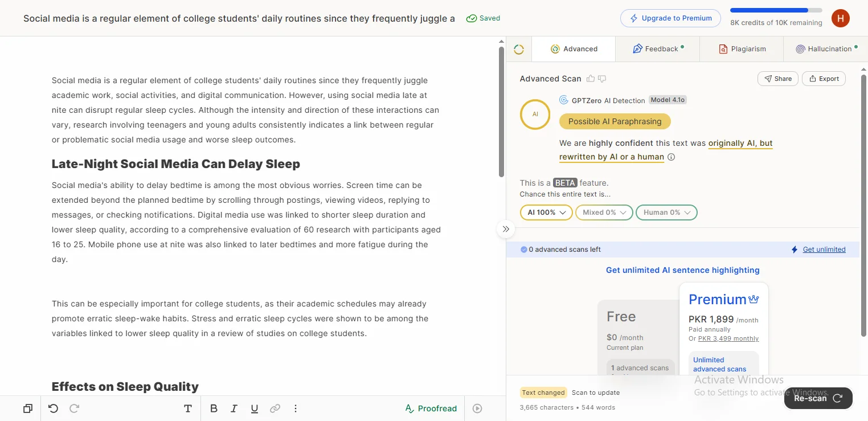Switch to the Advanced tab

click(x=574, y=49)
